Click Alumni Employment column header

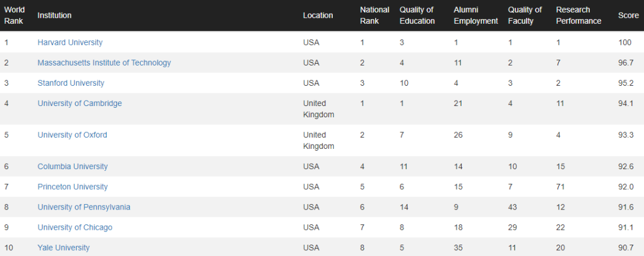[x=476, y=15]
